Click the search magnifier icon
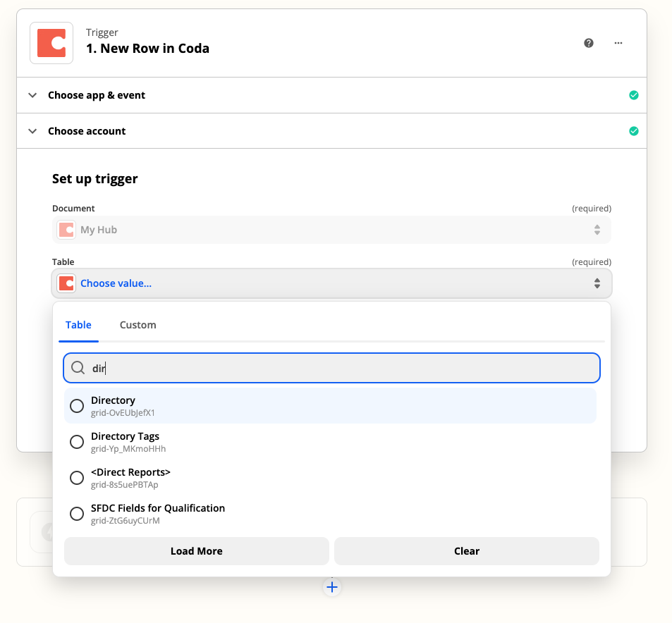Screen dimensions: 672x623 (78, 368)
